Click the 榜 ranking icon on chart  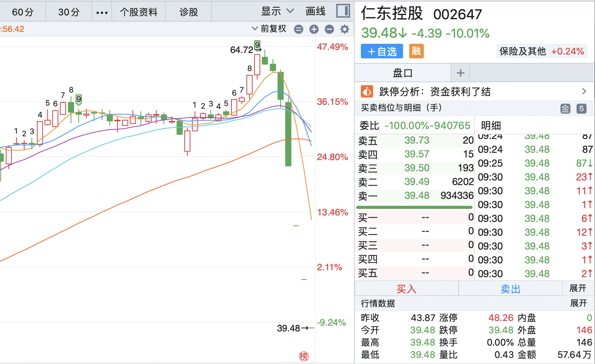pyautogui.click(x=304, y=356)
